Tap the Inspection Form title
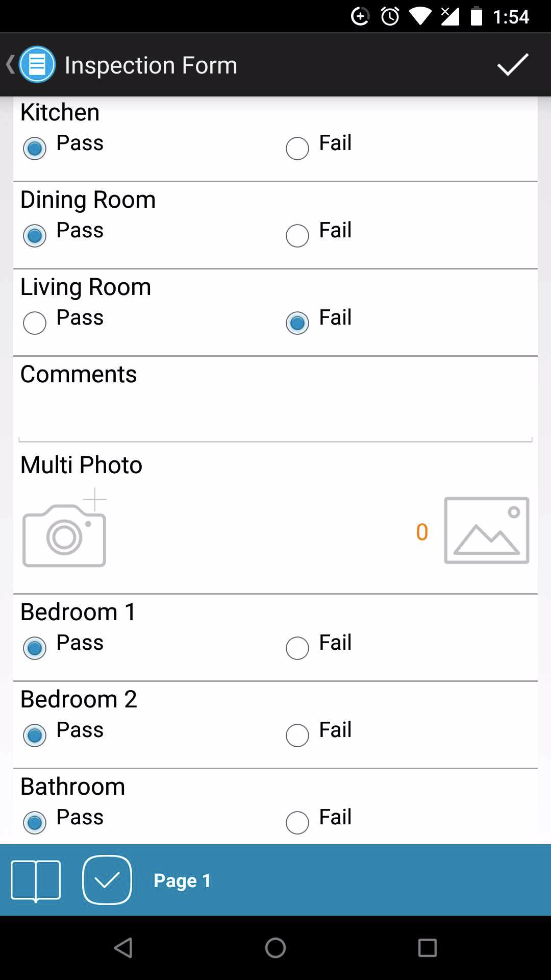The width and height of the screenshot is (551, 980). (151, 65)
